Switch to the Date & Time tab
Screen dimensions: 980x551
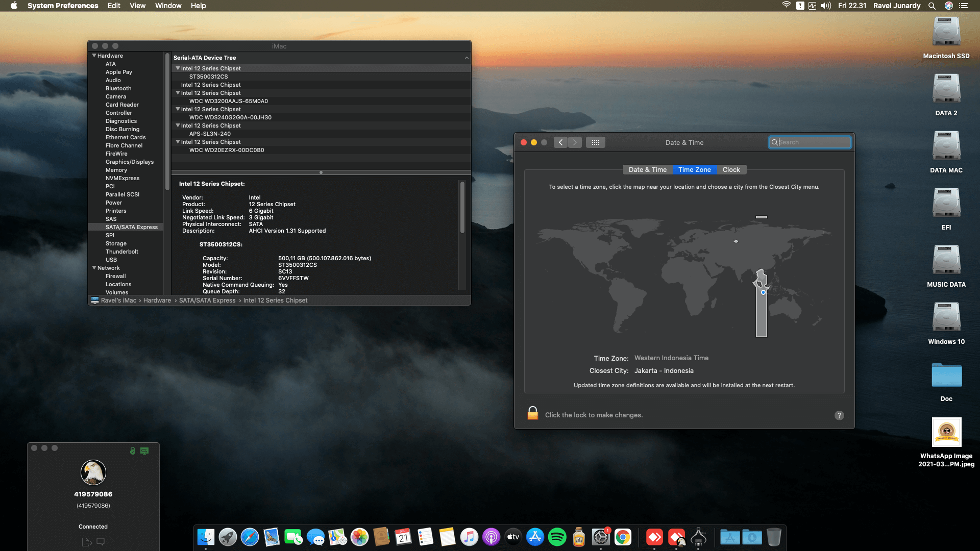coord(647,170)
